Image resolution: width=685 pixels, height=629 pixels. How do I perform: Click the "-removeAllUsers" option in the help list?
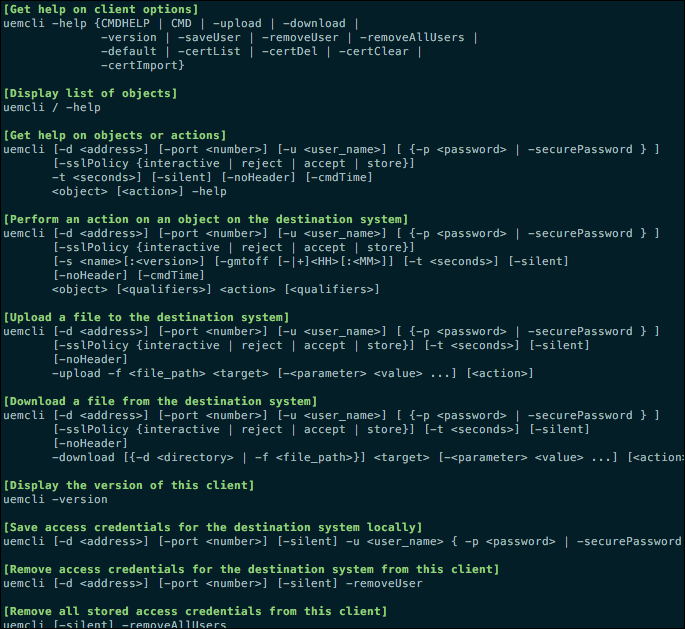click(x=412, y=37)
